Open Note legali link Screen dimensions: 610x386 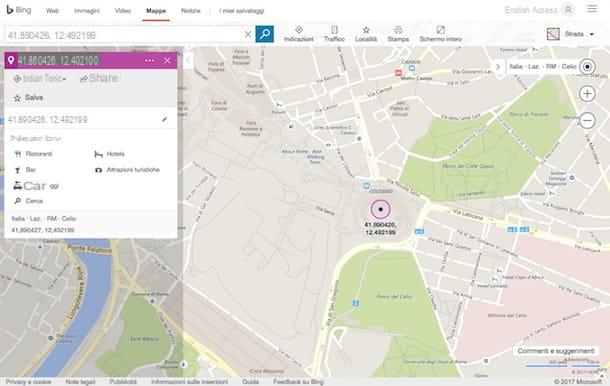tap(80, 382)
